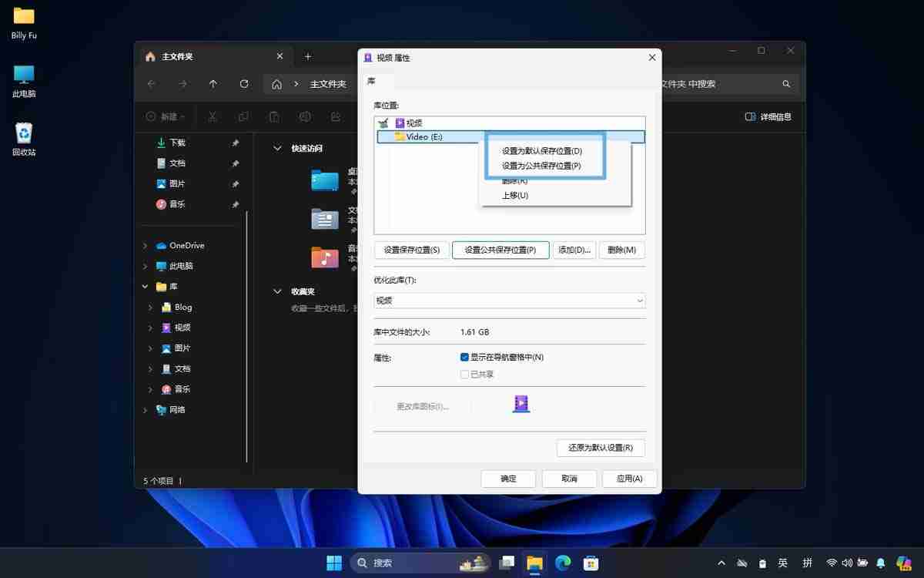
Task: Click the 应用(A) button
Action: click(629, 478)
